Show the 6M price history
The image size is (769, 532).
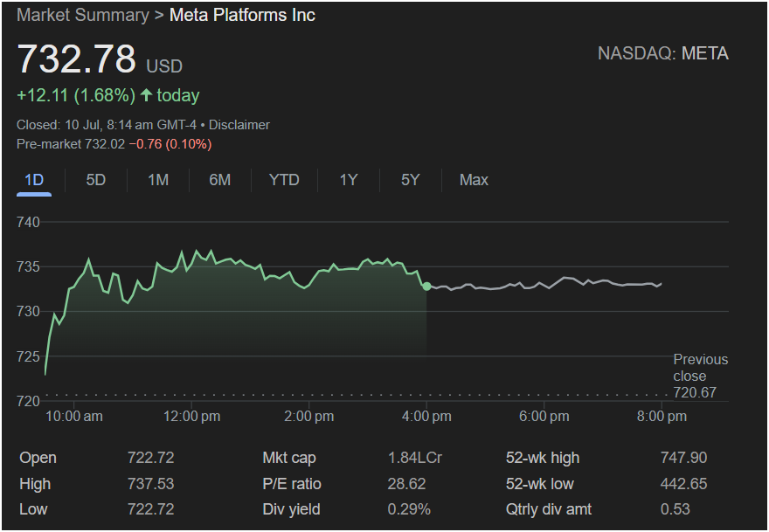pyautogui.click(x=219, y=180)
